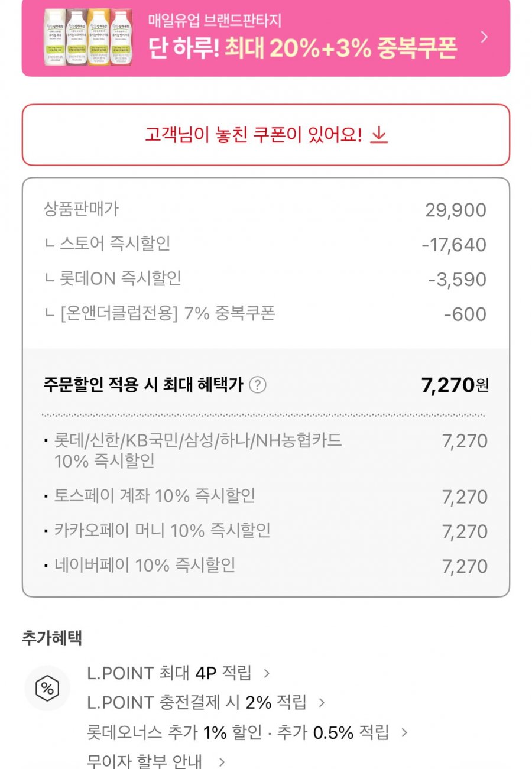Open L.POINT 최대 4P 적립 link
The image size is (532, 769).
click(169, 673)
